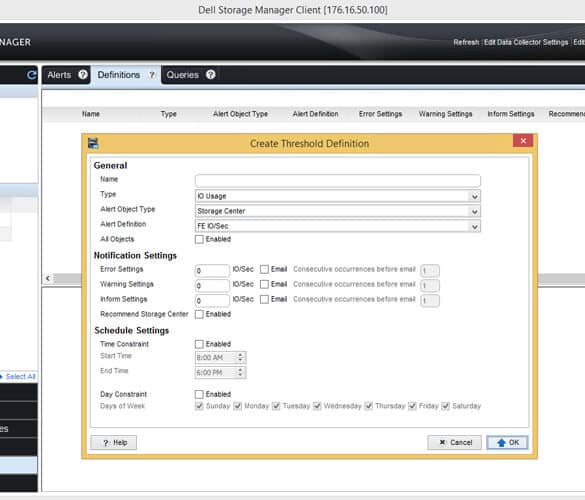Click the Start Time 8:00 AM field
This screenshot has height=500, width=585.
tap(216, 357)
